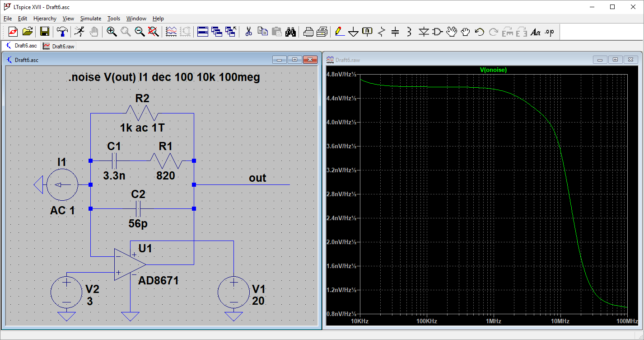The height and width of the screenshot is (340, 644).
Task: Click the 'AC 1' source value
Action: pos(62,210)
